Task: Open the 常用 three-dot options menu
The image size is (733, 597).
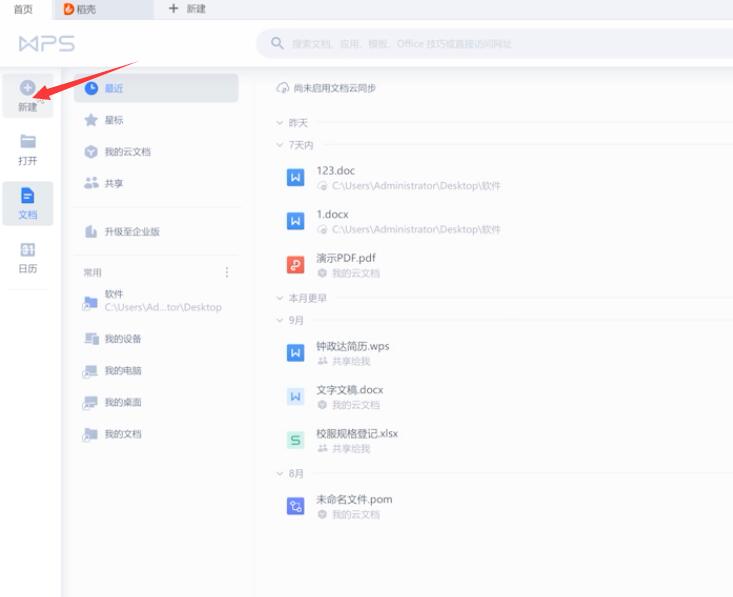Action: [x=227, y=272]
